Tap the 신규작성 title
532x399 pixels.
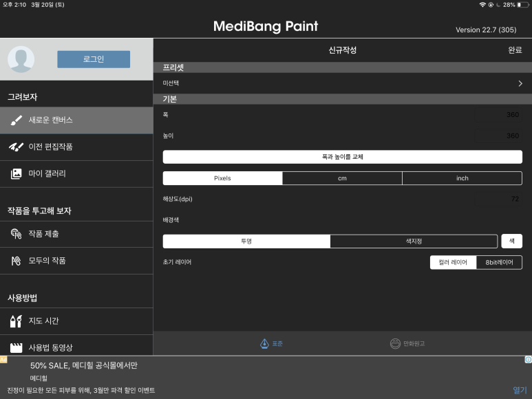point(342,50)
